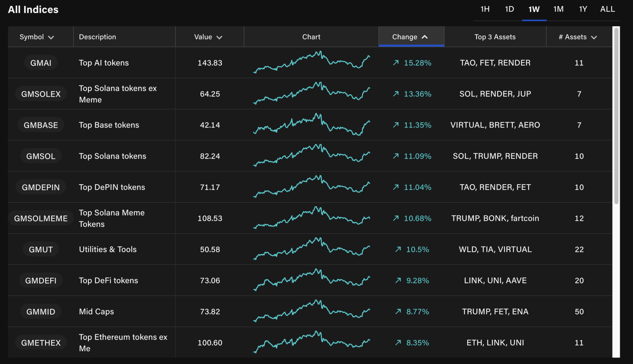Screen dimensions: 633x364
Task: Click the 'All Indices' heading
Action: point(33,9)
